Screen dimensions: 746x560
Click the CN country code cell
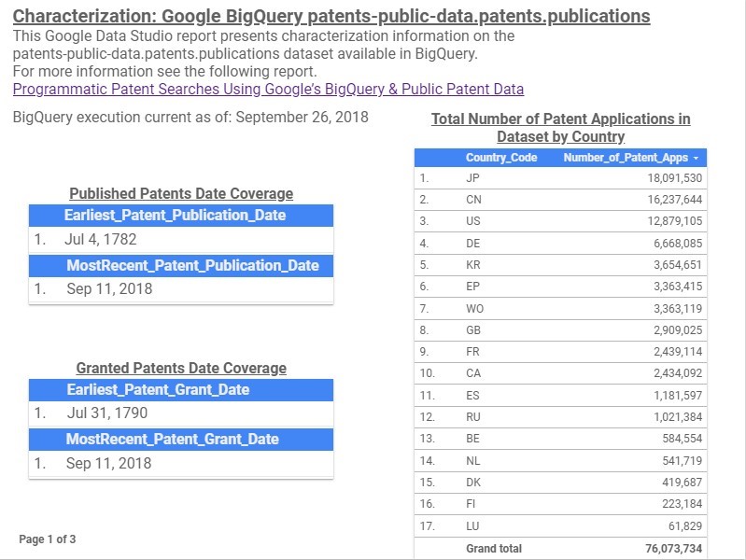[x=474, y=200]
